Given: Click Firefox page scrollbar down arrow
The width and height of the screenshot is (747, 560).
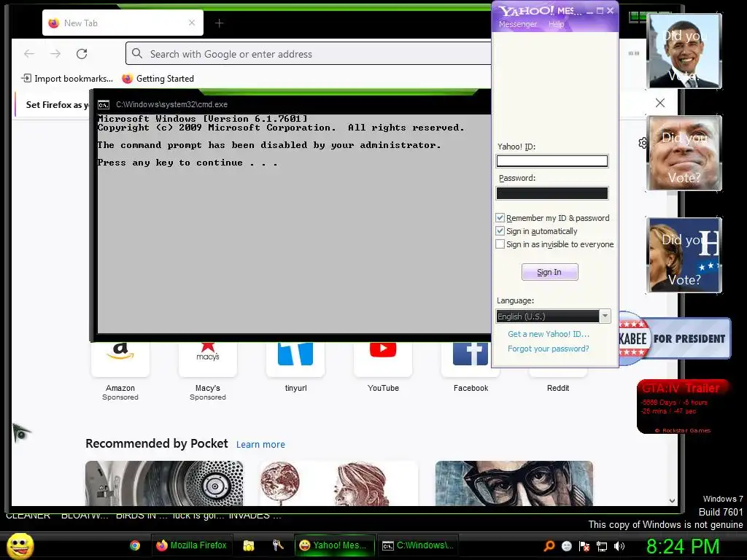Looking at the screenshot, I should click(672, 500).
